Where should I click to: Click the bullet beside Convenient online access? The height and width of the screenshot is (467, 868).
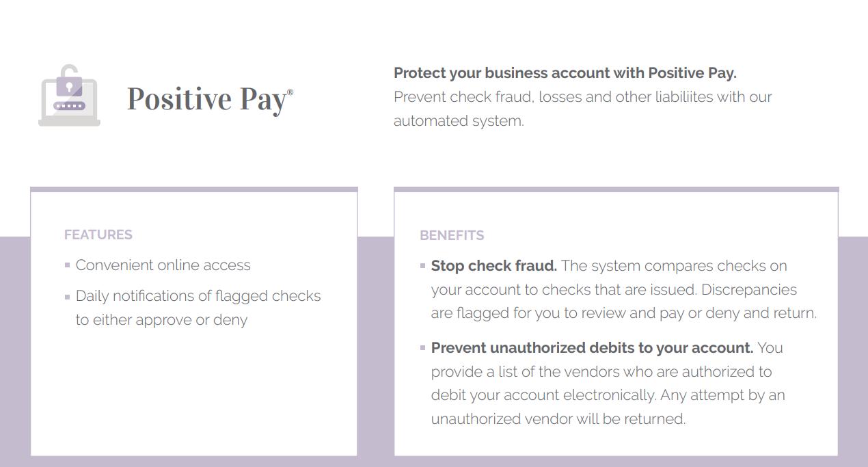[x=67, y=265]
